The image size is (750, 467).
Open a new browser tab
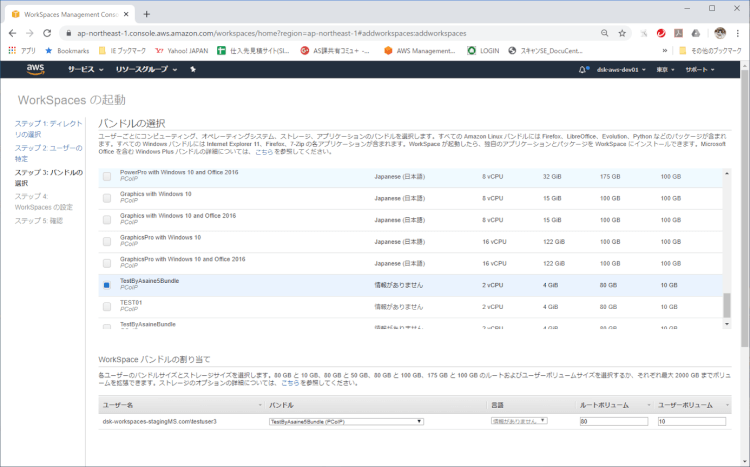pos(147,13)
